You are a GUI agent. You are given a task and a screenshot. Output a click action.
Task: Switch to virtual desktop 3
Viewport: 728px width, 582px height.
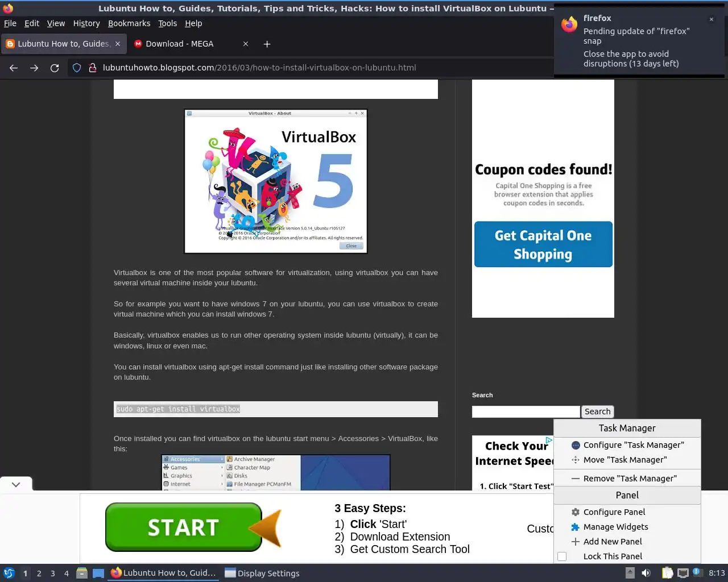pos(53,573)
